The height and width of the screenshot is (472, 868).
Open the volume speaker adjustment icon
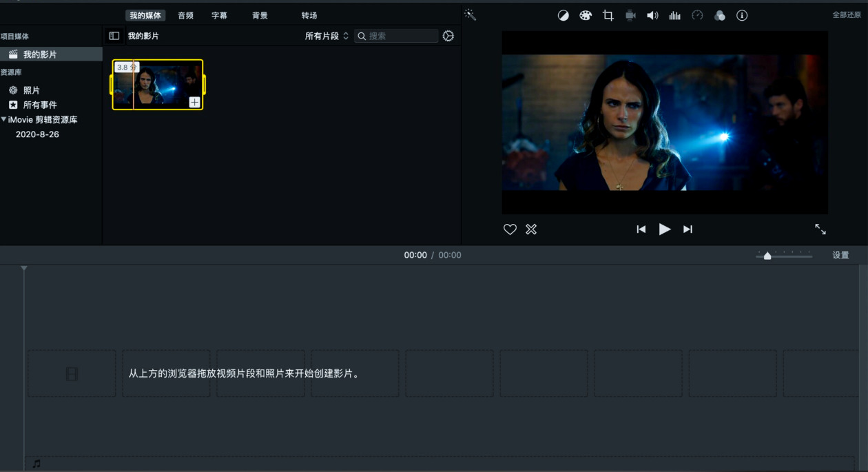pos(652,15)
